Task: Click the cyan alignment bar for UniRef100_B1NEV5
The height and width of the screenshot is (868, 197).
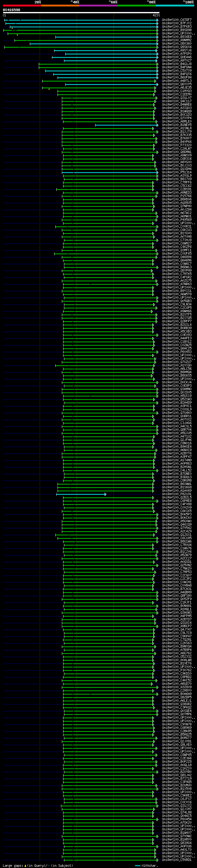Action: (127, 125)
